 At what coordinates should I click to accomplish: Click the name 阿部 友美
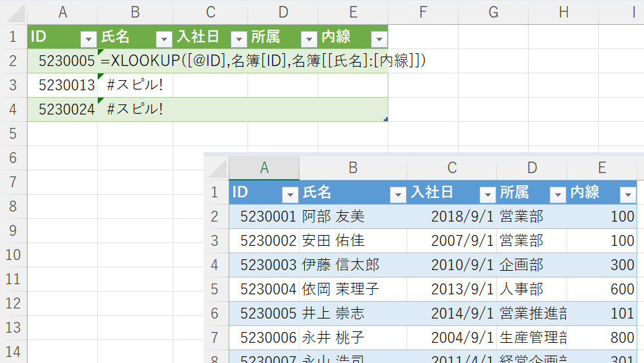(x=333, y=217)
